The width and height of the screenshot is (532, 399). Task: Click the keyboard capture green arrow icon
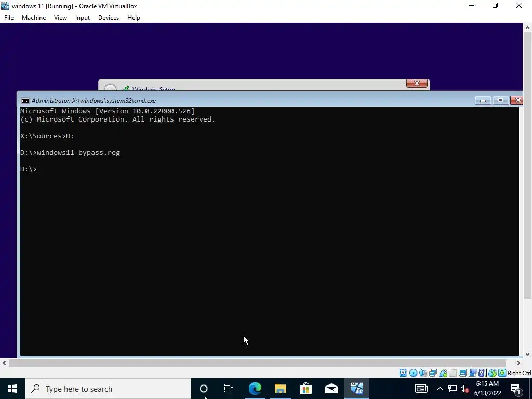(502, 373)
